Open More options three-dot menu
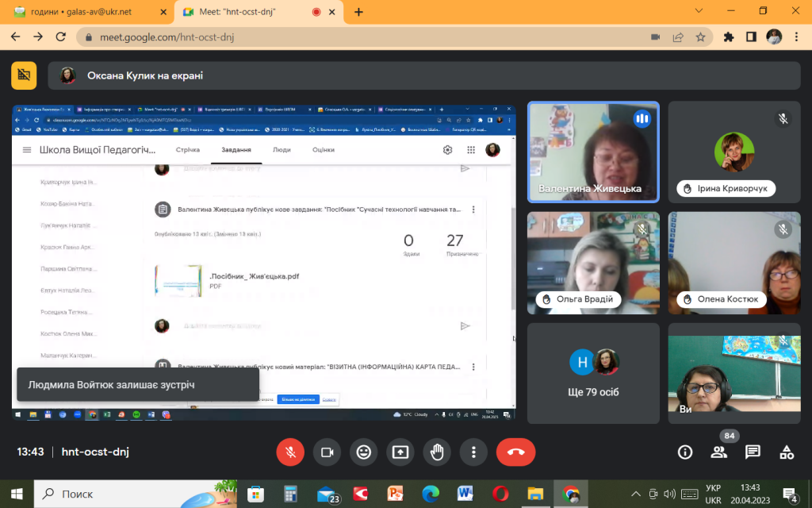 (x=473, y=452)
